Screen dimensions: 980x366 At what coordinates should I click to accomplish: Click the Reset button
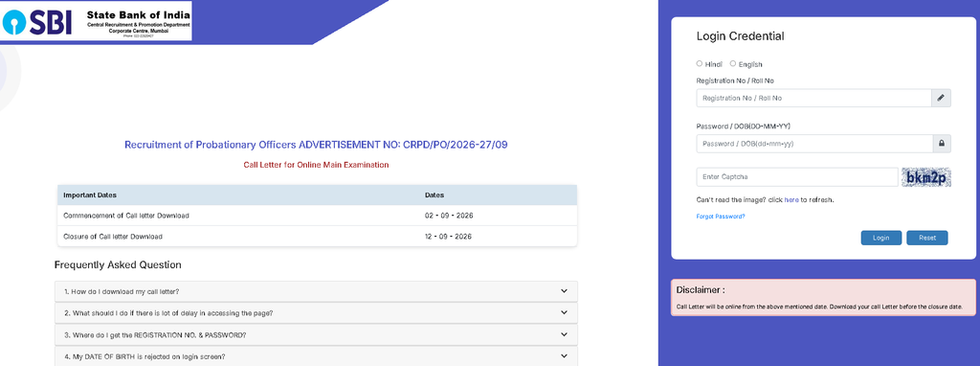click(x=927, y=238)
